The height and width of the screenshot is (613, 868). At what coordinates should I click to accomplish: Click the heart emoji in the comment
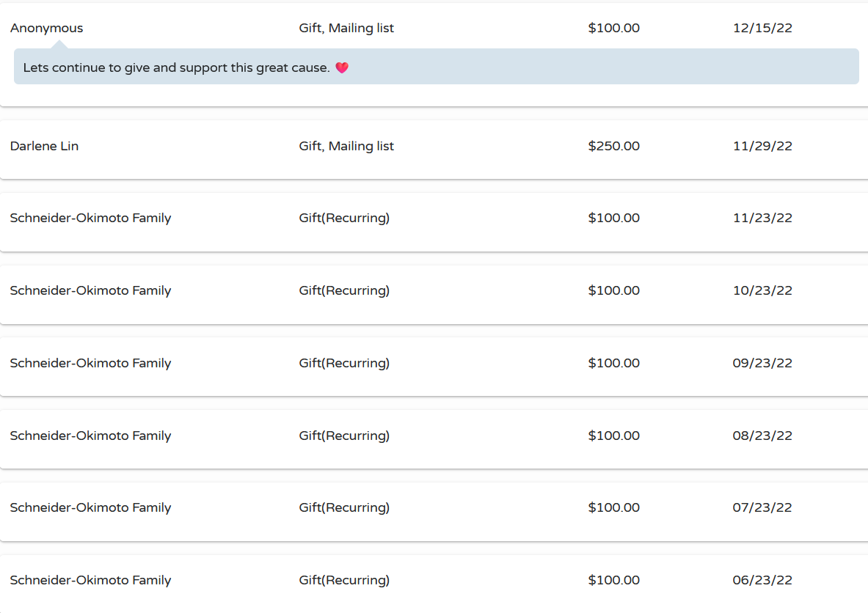pyautogui.click(x=342, y=67)
